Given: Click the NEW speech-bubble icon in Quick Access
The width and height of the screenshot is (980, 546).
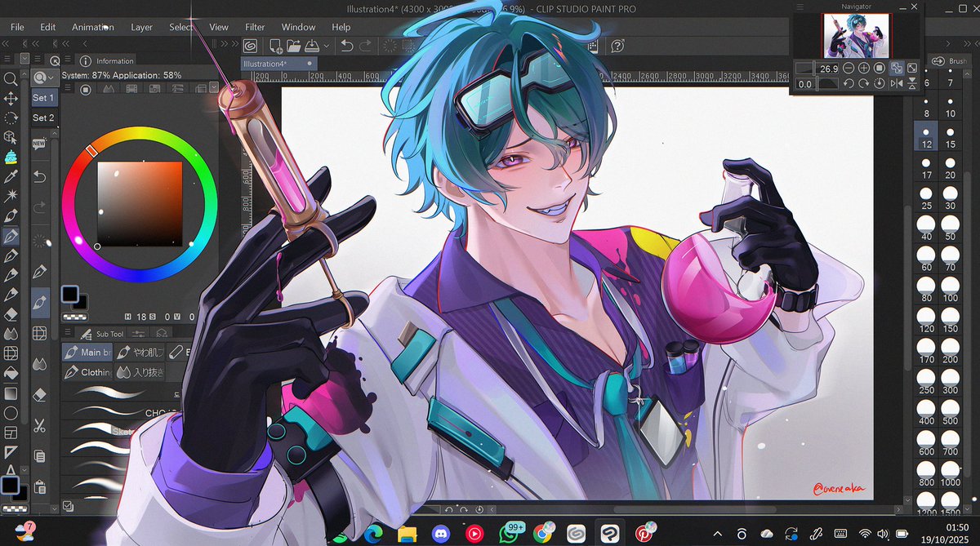Looking at the screenshot, I should (x=39, y=144).
